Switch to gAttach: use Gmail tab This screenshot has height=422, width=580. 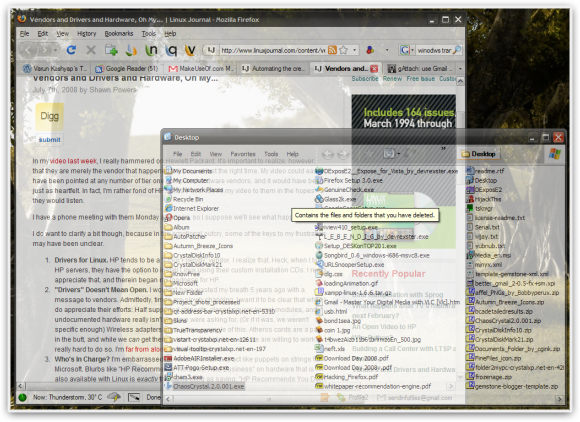point(419,69)
